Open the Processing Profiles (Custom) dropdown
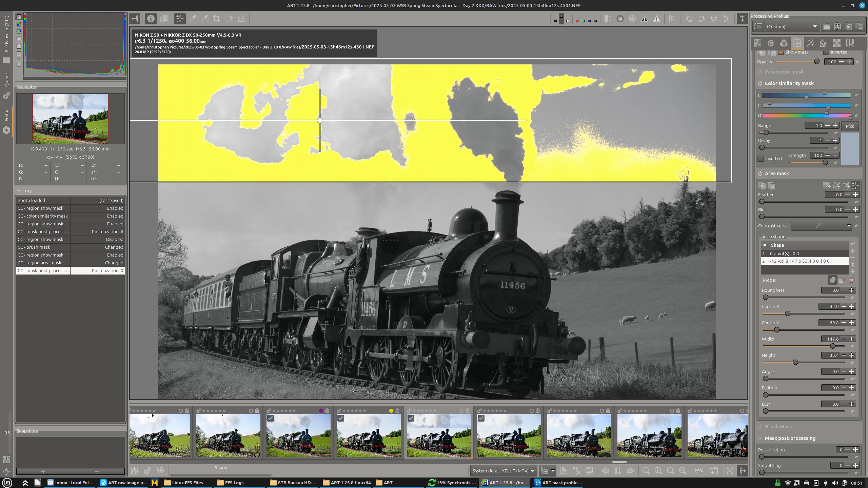 coord(792,26)
